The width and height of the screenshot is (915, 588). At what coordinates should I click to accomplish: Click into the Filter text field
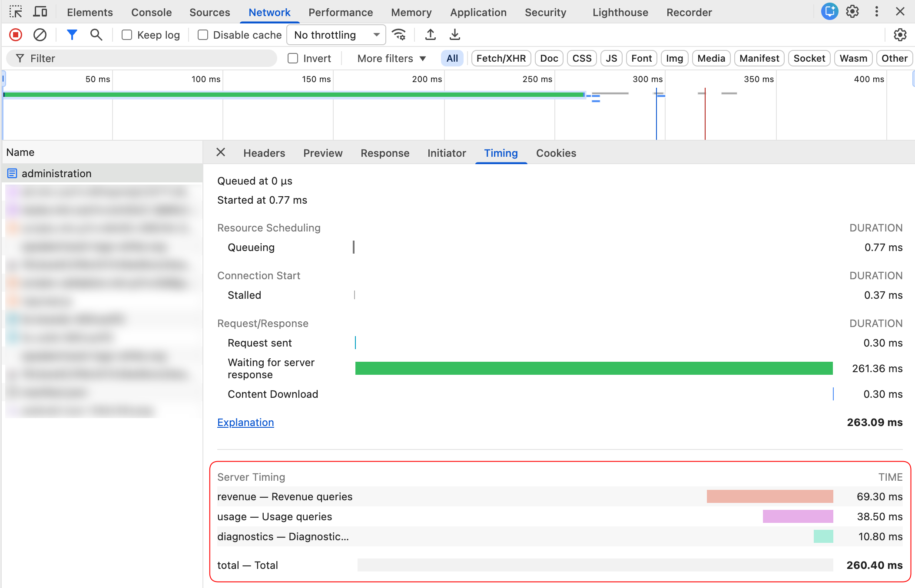142,58
